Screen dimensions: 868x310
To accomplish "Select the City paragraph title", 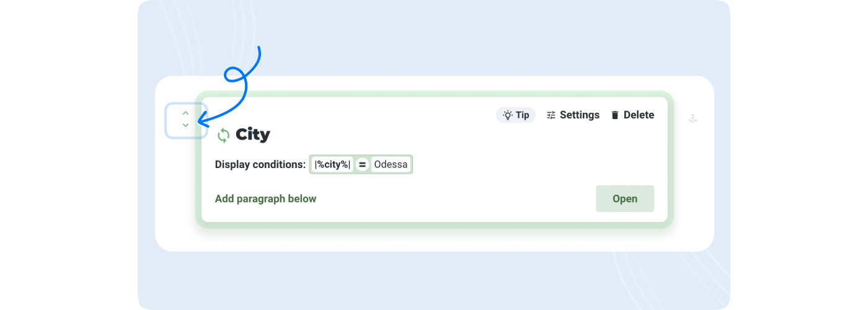I will pyautogui.click(x=253, y=135).
